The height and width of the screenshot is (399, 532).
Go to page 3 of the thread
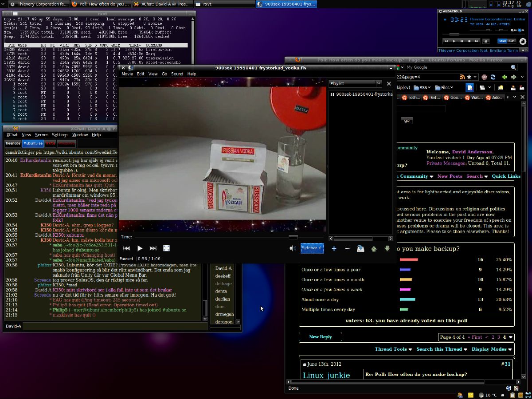click(x=498, y=337)
